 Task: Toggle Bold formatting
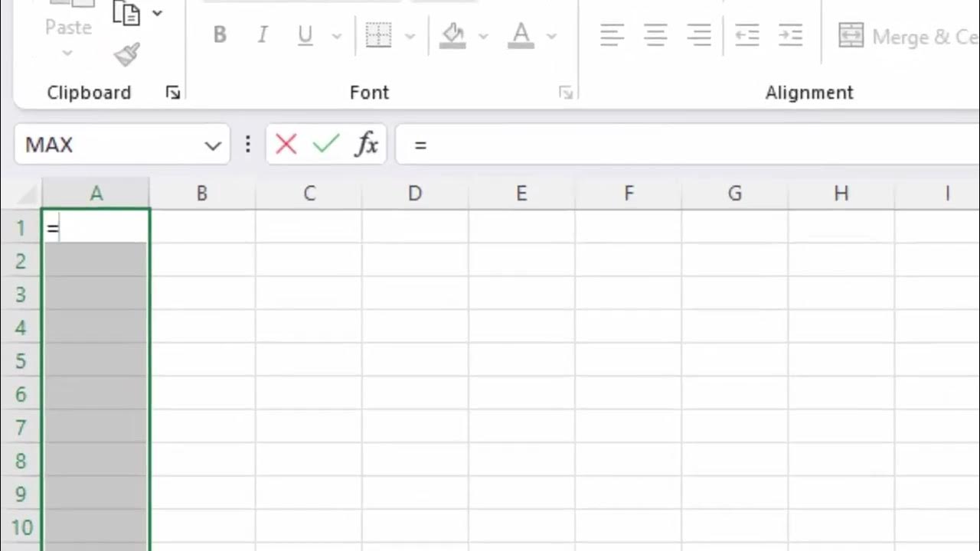220,35
